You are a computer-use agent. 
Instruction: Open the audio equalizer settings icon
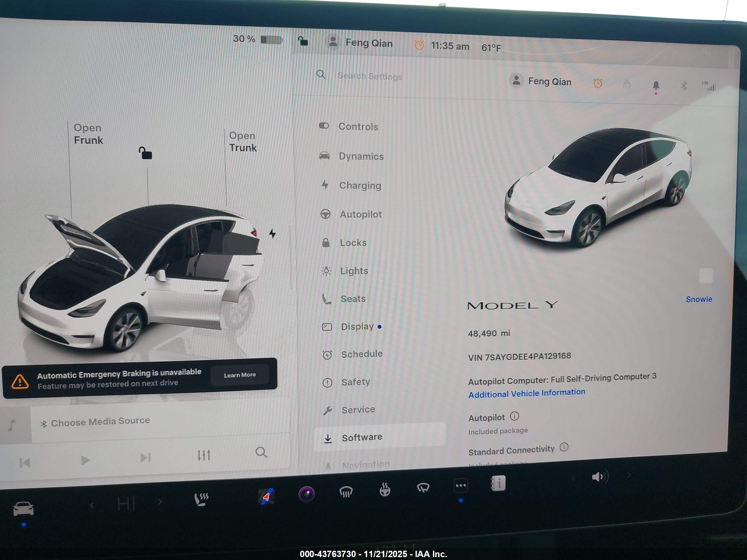[x=204, y=455]
